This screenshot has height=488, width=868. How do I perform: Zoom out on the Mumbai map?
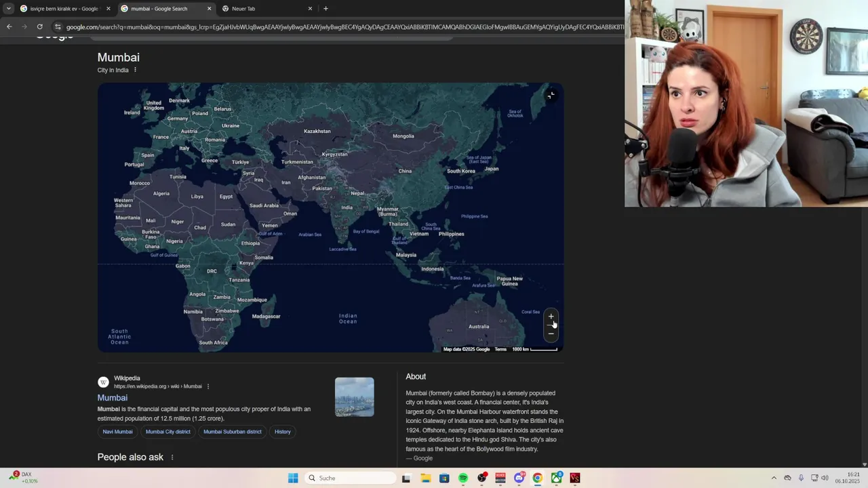[551, 333]
